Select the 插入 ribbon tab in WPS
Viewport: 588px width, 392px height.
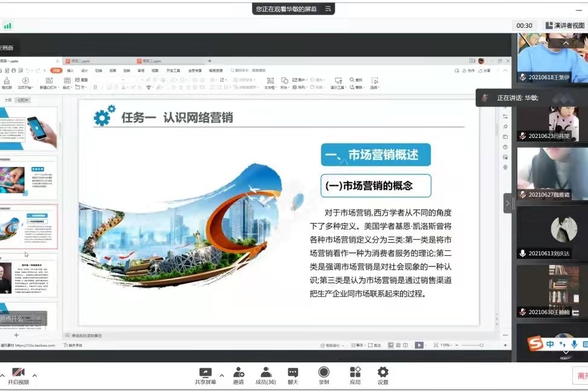click(x=70, y=71)
